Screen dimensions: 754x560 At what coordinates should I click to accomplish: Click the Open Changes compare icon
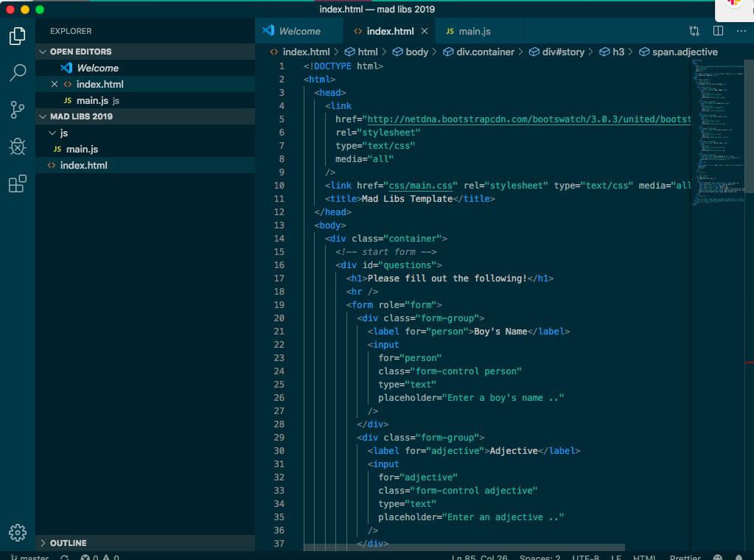[x=694, y=31]
